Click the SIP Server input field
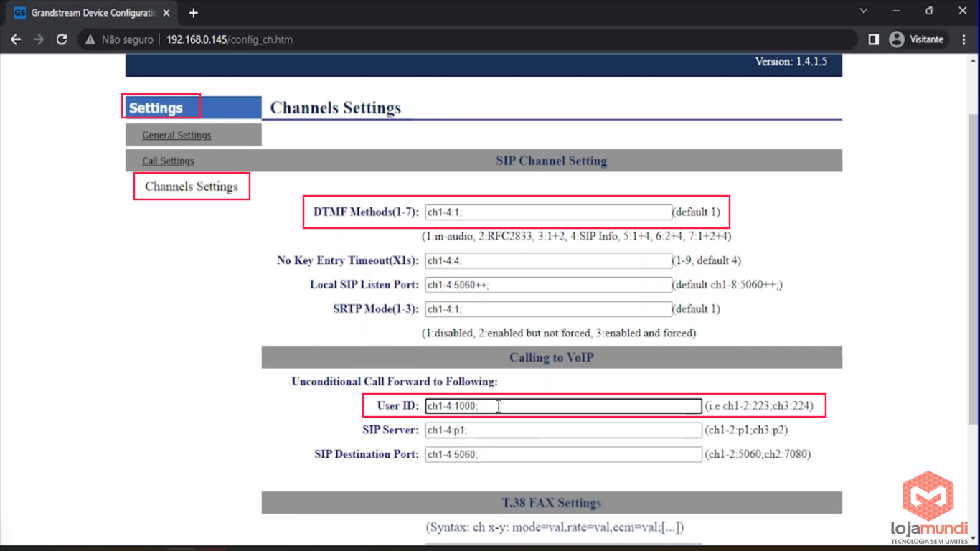This screenshot has width=980, height=551. (x=563, y=430)
